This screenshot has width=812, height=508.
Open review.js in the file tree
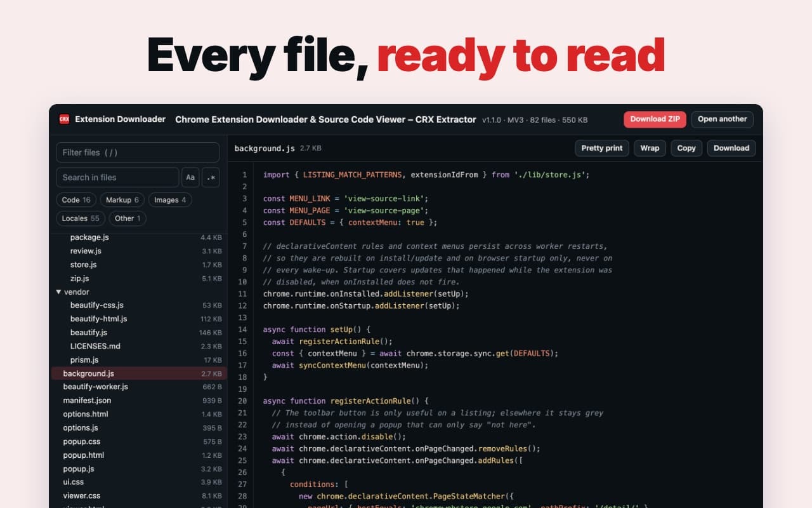click(139, 251)
